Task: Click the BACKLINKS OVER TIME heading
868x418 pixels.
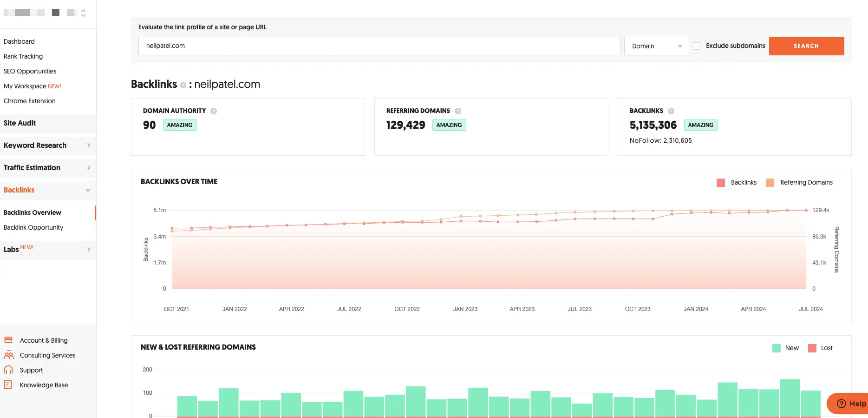Action: click(x=179, y=182)
